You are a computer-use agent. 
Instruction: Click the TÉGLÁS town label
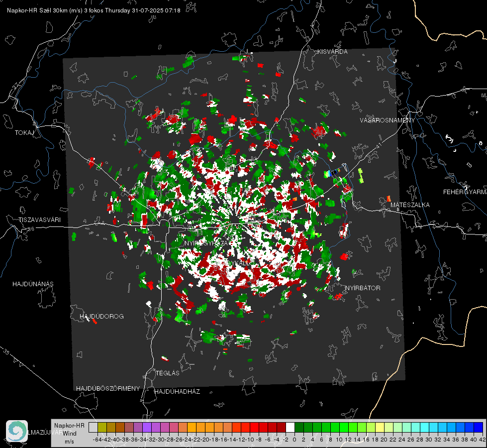[168, 373]
